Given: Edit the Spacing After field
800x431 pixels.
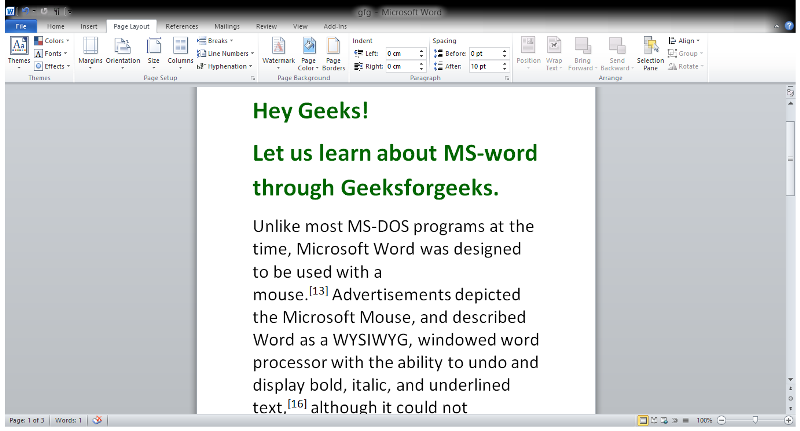Looking at the screenshot, I should pos(485,66).
